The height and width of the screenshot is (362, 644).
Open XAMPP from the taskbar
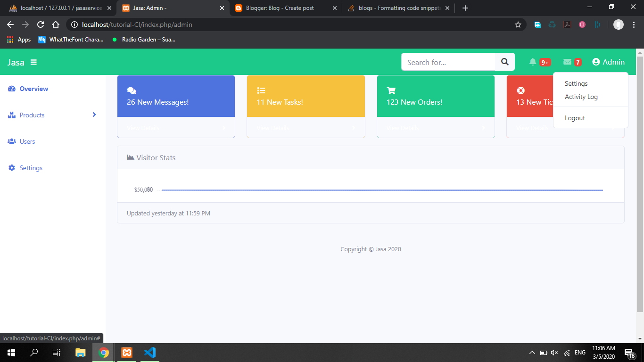click(x=127, y=353)
